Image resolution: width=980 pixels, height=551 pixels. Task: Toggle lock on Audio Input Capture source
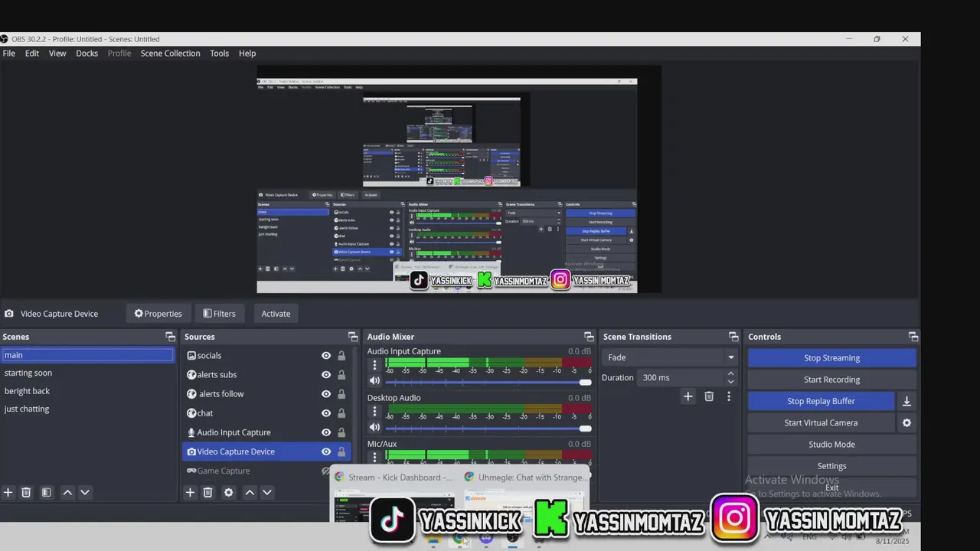(341, 432)
